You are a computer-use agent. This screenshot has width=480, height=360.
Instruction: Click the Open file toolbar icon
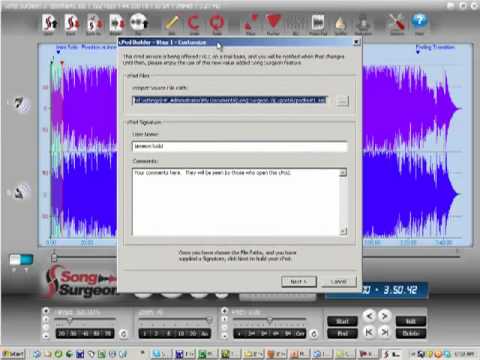[49, 22]
